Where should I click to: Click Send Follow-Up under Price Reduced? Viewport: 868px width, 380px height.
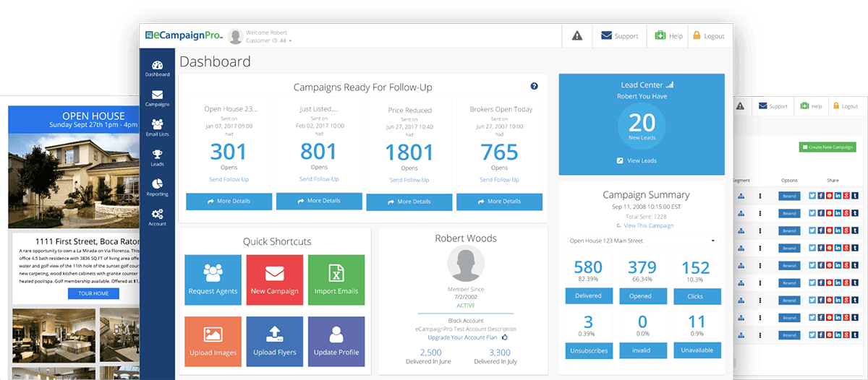(409, 180)
